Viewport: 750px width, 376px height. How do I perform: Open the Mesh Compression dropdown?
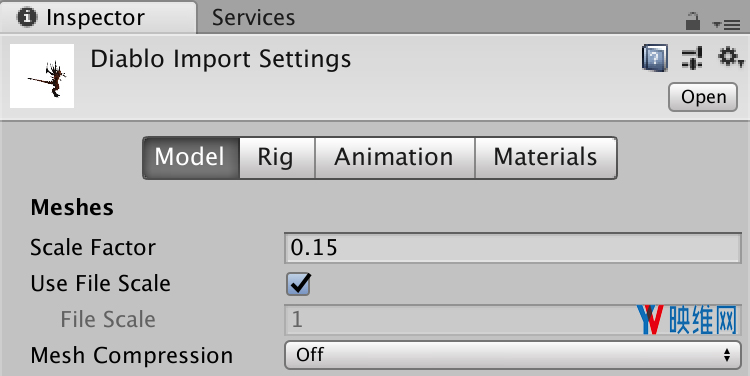(513, 355)
